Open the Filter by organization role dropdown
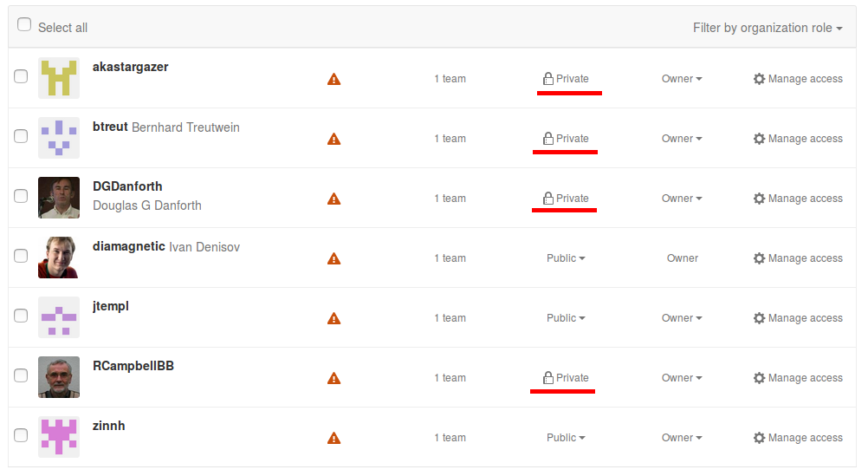868x476 pixels. pyautogui.click(x=768, y=28)
